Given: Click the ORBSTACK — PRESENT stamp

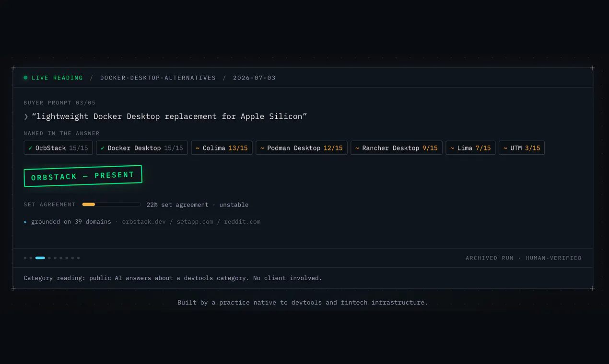Looking at the screenshot, I should pos(83,176).
